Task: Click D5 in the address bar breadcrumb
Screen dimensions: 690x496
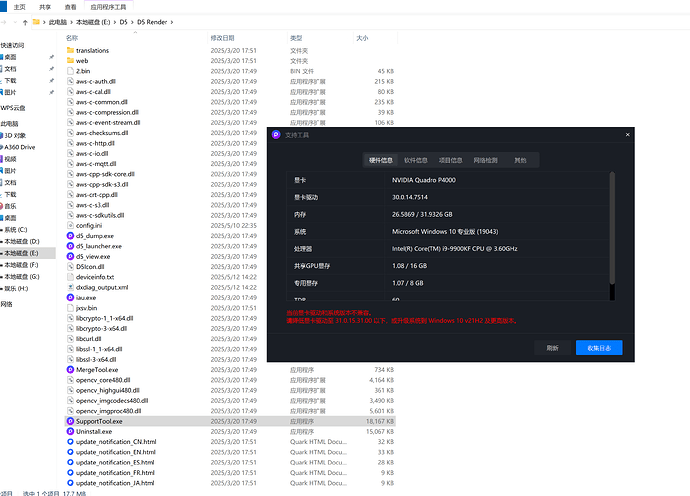Action: coord(123,22)
